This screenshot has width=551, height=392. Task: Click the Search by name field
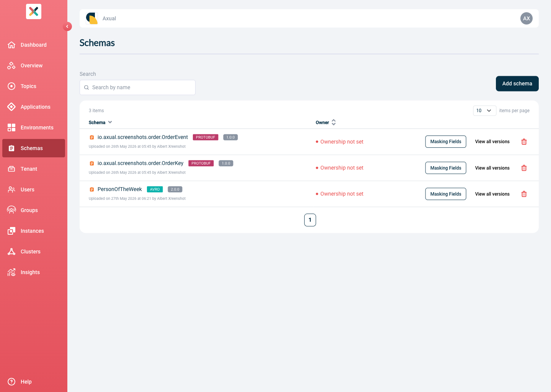[x=137, y=87]
